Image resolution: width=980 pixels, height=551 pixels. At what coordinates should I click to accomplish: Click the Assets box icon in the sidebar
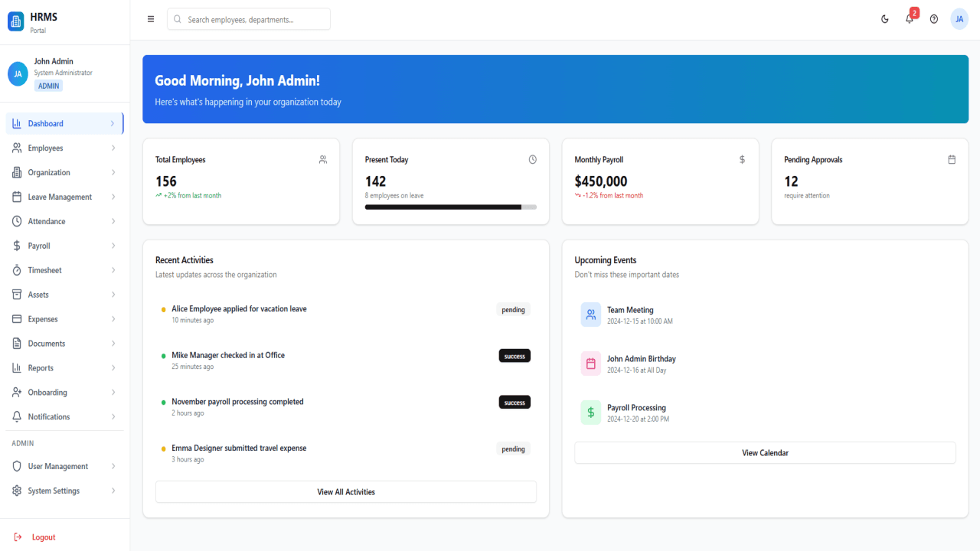point(17,295)
